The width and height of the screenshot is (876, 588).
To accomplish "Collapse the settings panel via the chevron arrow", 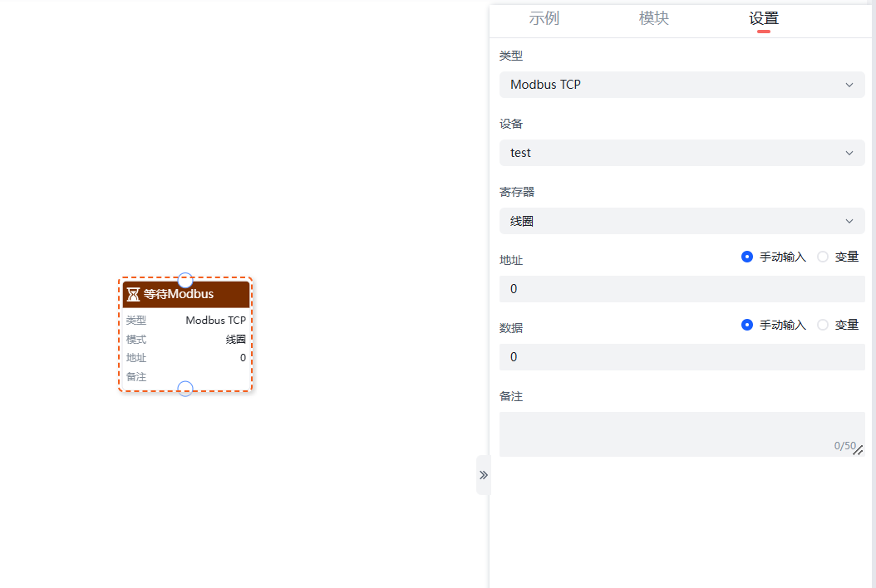I will click(484, 474).
